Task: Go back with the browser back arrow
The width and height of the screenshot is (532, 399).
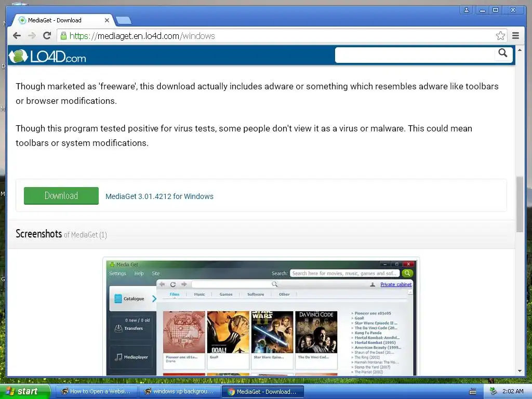Action: point(17,36)
